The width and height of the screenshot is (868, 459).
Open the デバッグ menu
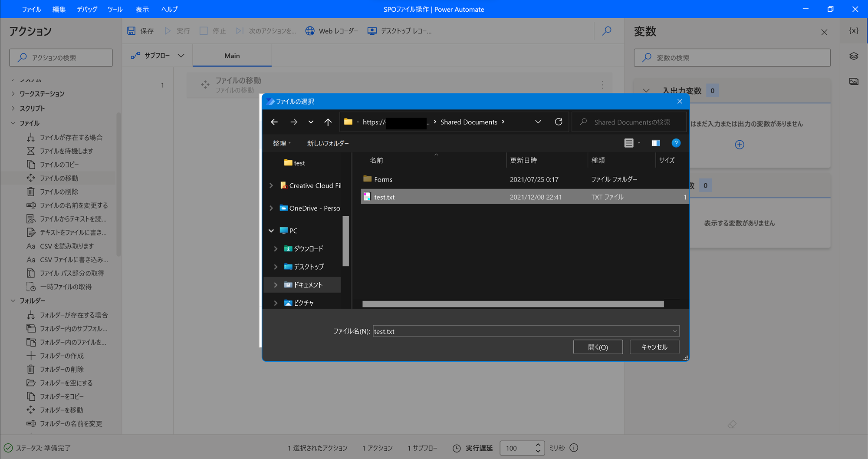coord(87,9)
